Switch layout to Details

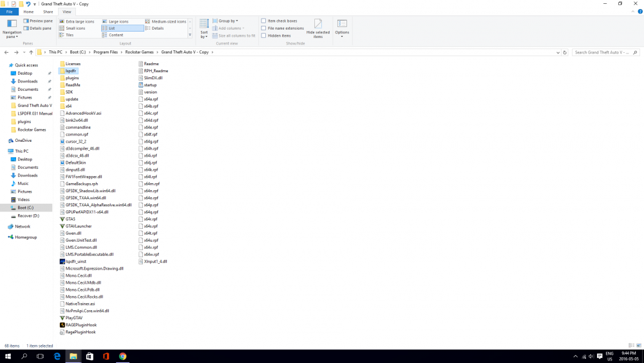pos(155,28)
